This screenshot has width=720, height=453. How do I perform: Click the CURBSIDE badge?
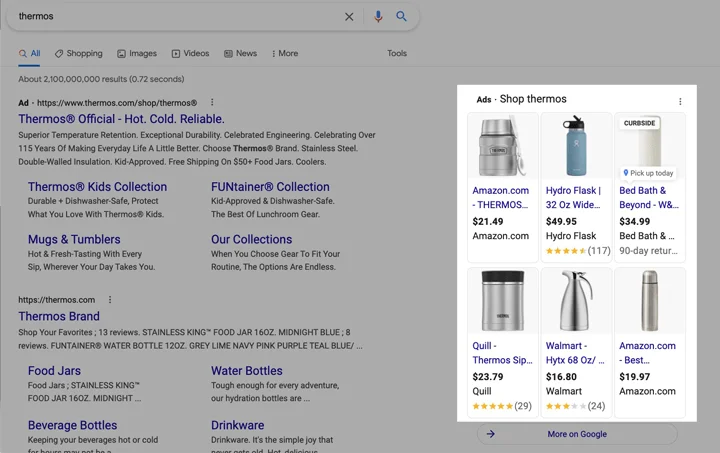coord(639,123)
